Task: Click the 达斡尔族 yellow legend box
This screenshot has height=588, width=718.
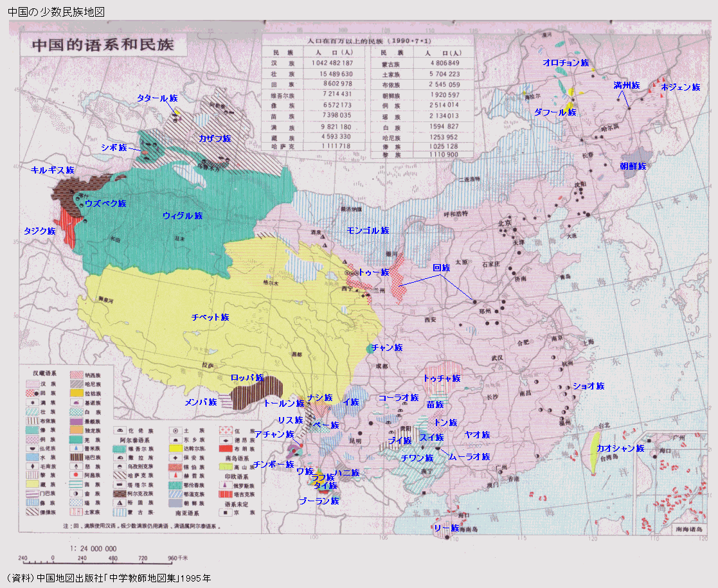Action: [175, 448]
